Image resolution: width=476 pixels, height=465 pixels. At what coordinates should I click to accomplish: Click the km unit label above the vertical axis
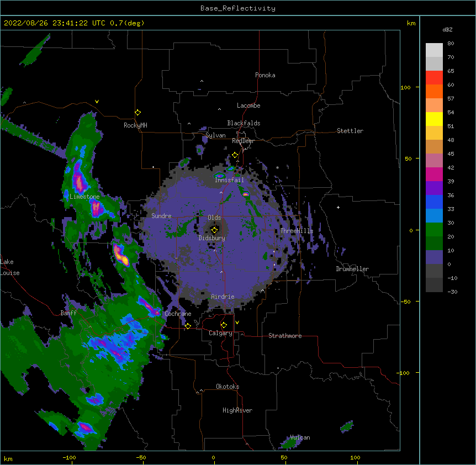411,23
